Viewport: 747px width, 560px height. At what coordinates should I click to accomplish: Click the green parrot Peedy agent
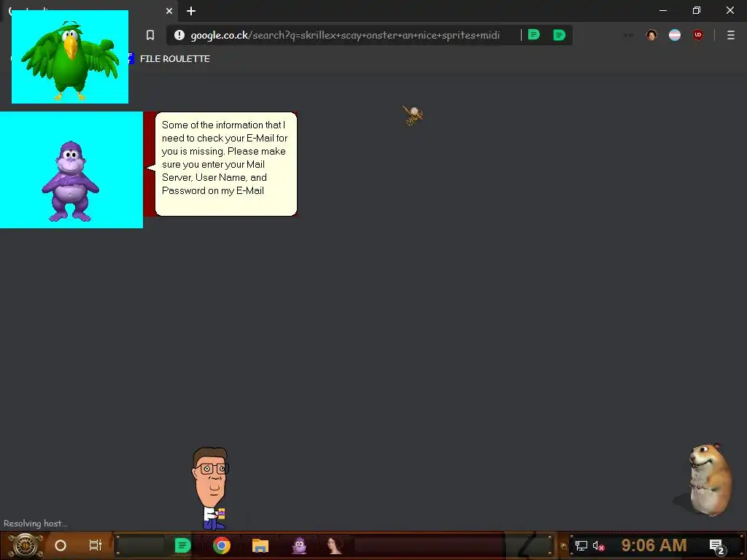[x=70, y=57]
